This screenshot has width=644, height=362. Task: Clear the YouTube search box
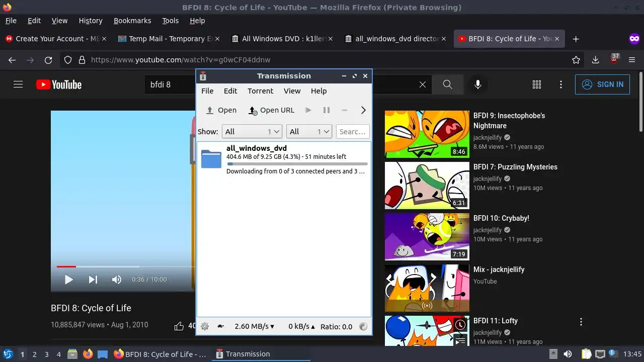pyautogui.click(x=423, y=84)
